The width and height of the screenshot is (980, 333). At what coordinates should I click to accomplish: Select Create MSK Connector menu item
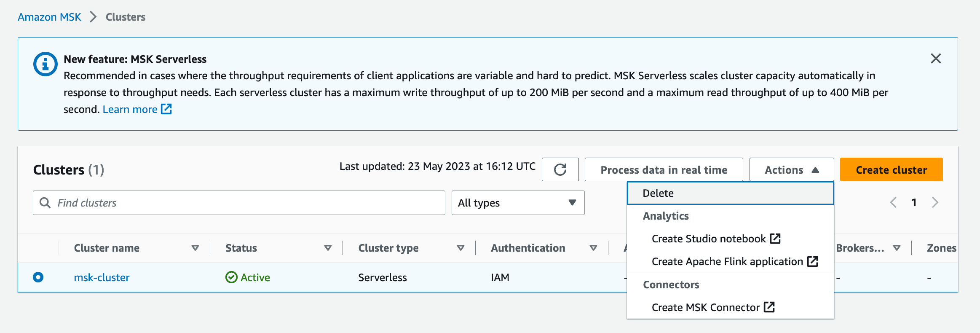tap(713, 307)
